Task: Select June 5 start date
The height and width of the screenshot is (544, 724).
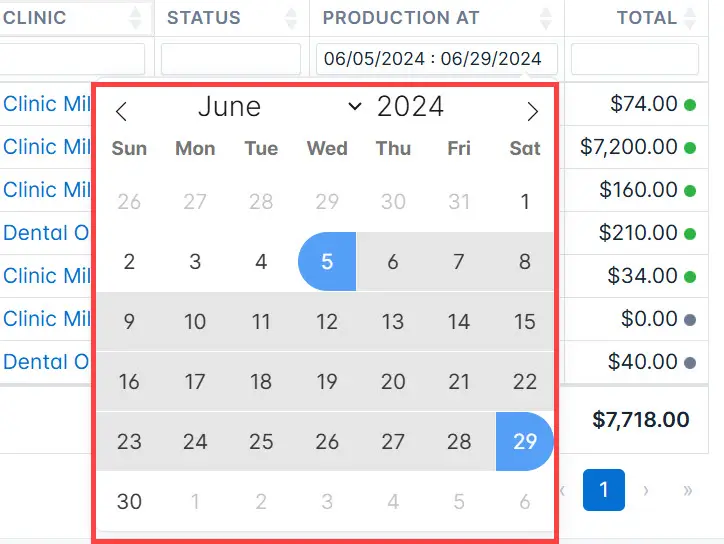Action: click(x=327, y=261)
